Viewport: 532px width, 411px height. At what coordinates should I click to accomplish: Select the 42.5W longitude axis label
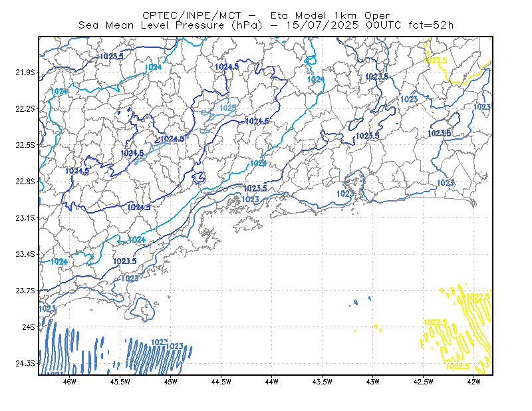(x=423, y=382)
